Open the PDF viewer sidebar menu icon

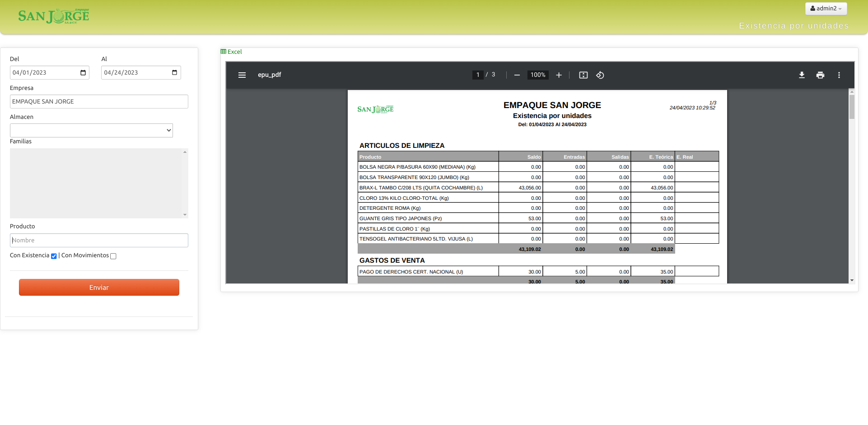242,75
